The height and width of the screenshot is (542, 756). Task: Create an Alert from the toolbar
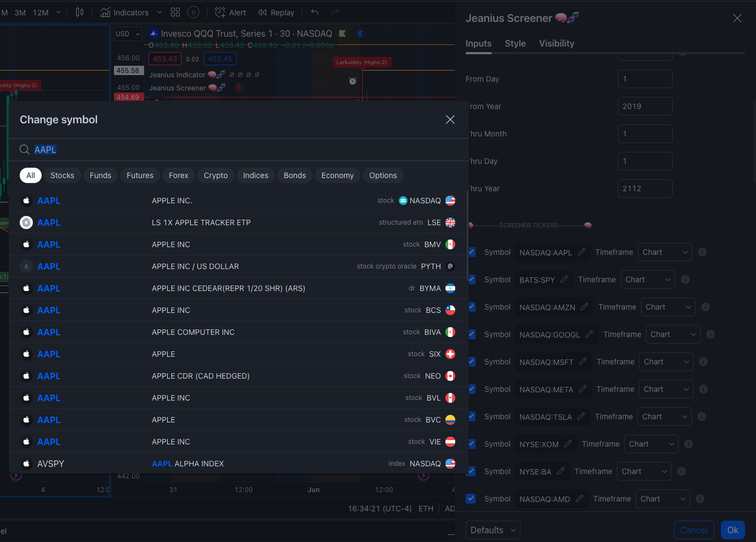pyautogui.click(x=231, y=12)
